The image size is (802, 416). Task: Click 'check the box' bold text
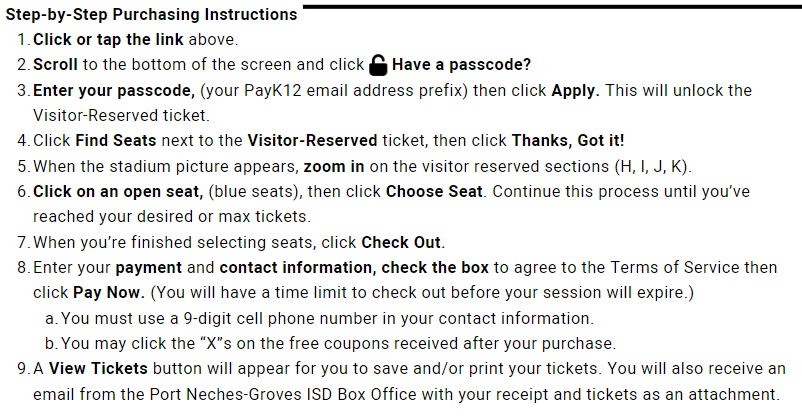[435, 268]
